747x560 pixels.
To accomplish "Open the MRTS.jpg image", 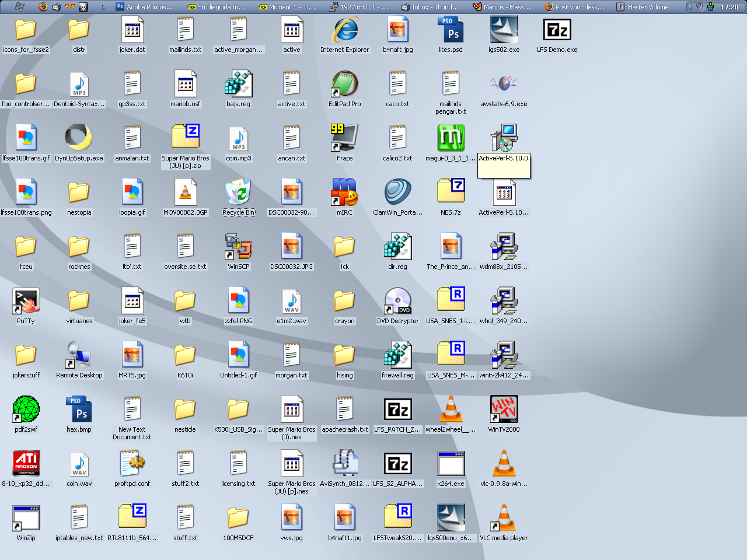I will coord(132,355).
